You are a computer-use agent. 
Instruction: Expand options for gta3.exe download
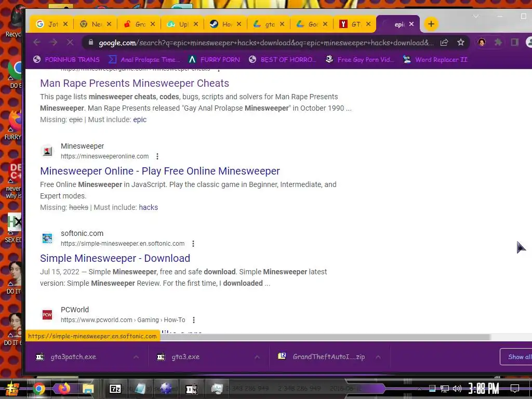pos(257,357)
